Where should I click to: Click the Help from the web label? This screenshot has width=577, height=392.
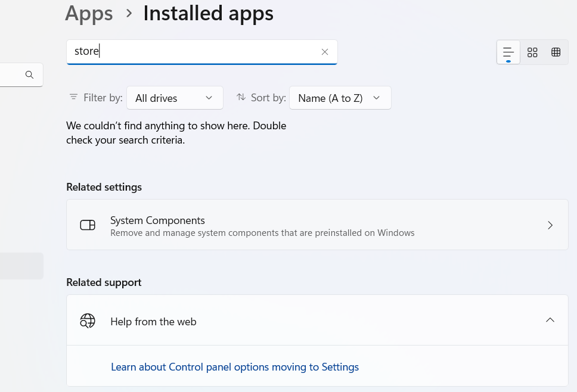[153, 322]
